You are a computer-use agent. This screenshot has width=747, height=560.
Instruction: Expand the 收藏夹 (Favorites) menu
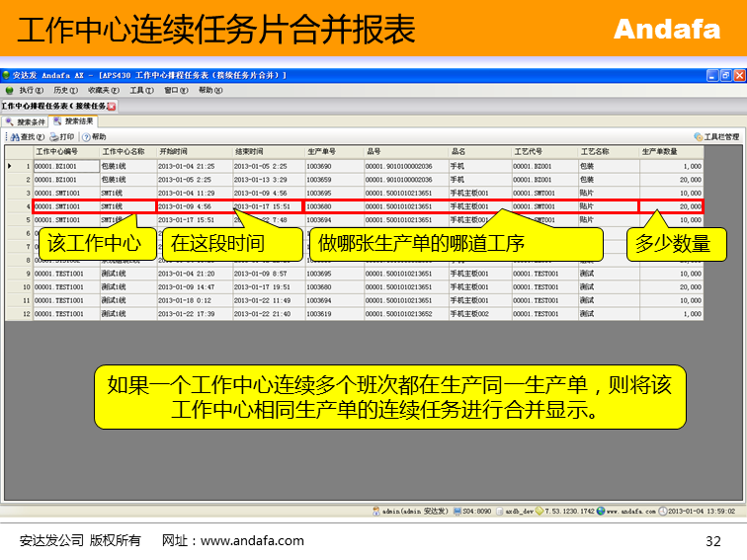click(x=103, y=90)
